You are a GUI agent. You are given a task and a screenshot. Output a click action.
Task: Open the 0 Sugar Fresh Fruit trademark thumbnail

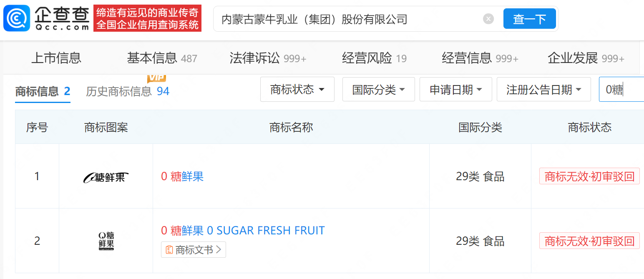(106, 241)
